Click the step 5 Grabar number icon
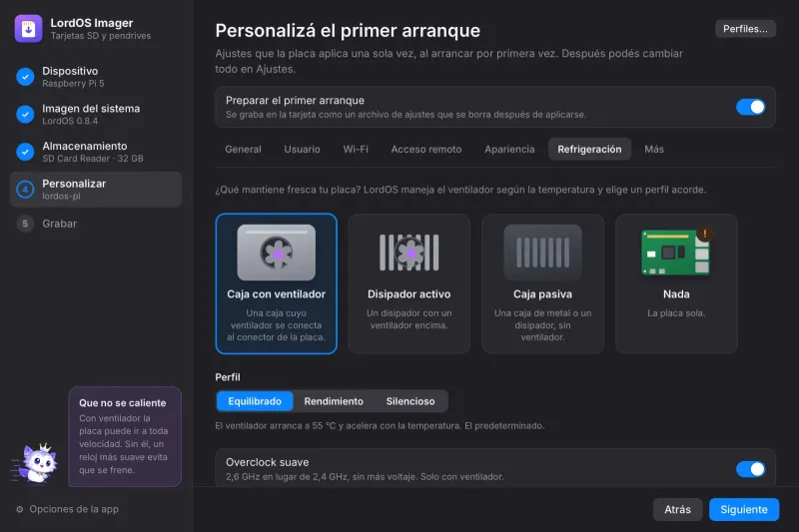The image size is (799, 532). tap(25, 224)
